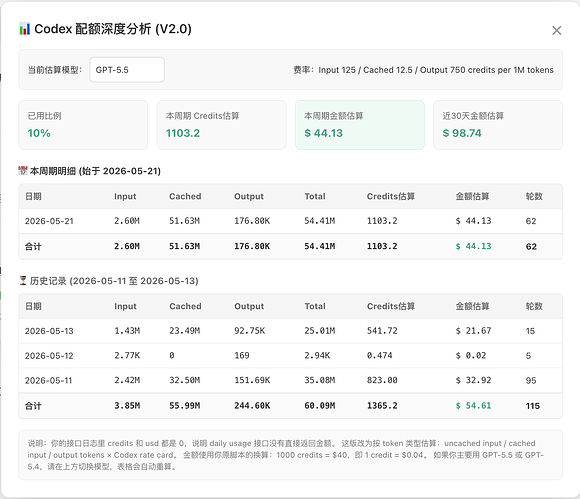This screenshot has width=580, height=499.
Task: Click the 2026-05-12 Output value 169
Action: pyautogui.click(x=242, y=355)
